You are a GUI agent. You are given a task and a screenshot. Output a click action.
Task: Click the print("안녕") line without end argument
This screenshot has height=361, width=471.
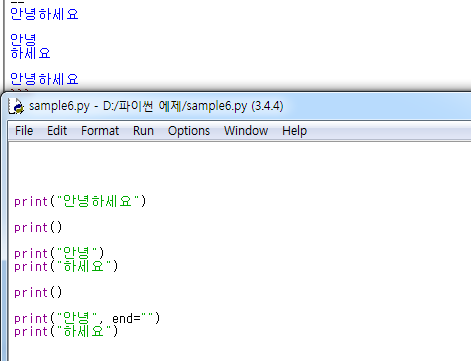point(59,253)
